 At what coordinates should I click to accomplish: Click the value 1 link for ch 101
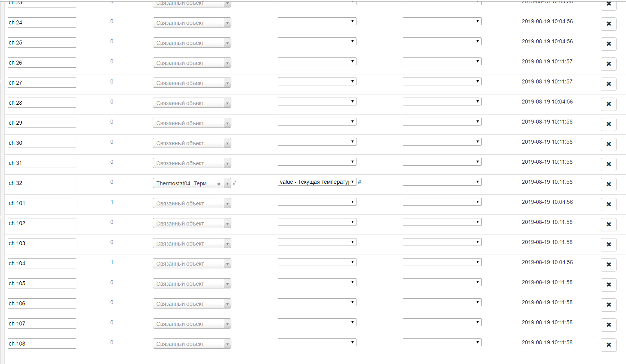click(112, 202)
